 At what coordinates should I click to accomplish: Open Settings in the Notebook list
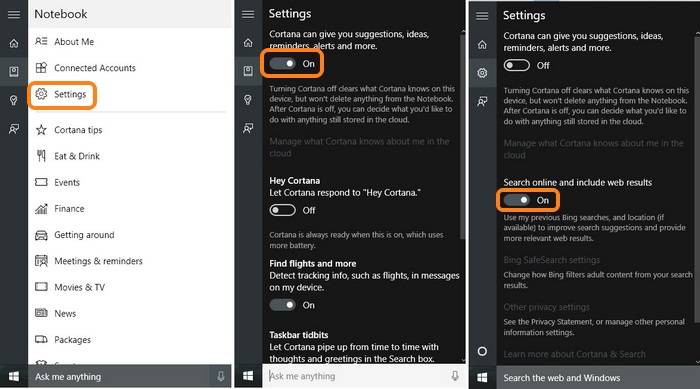pos(62,94)
